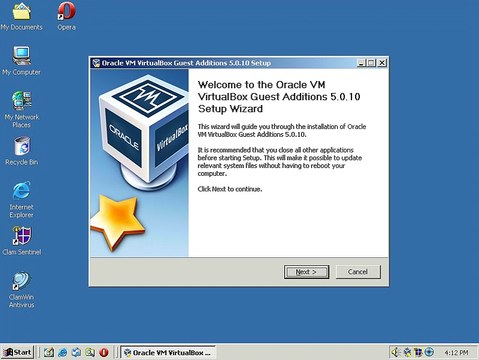
Task: Click the VirtualBox cube logo image
Action: coord(144,133)
